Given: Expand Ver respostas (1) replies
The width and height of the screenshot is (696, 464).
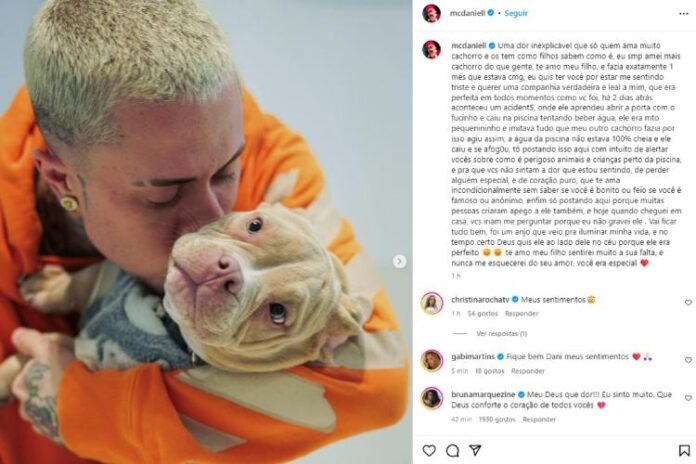Looking at the screenshot, I should 502,333.
